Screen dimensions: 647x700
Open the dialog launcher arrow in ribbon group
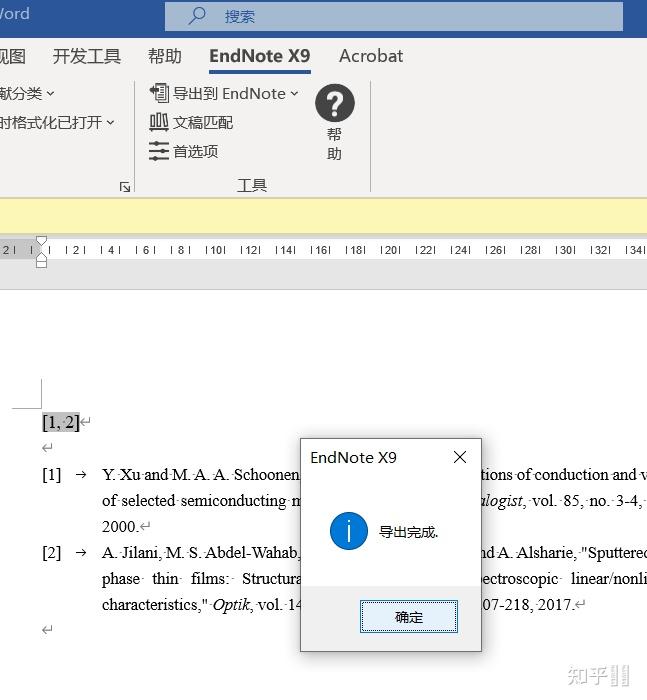pyautogui.click(x=125, y=187)
